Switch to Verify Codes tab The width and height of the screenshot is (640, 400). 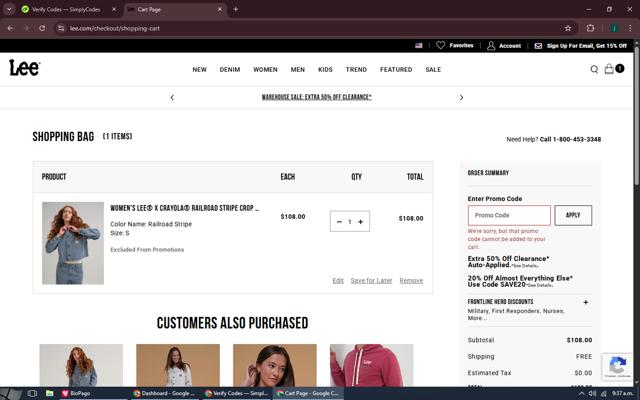(x=67, y=9)
